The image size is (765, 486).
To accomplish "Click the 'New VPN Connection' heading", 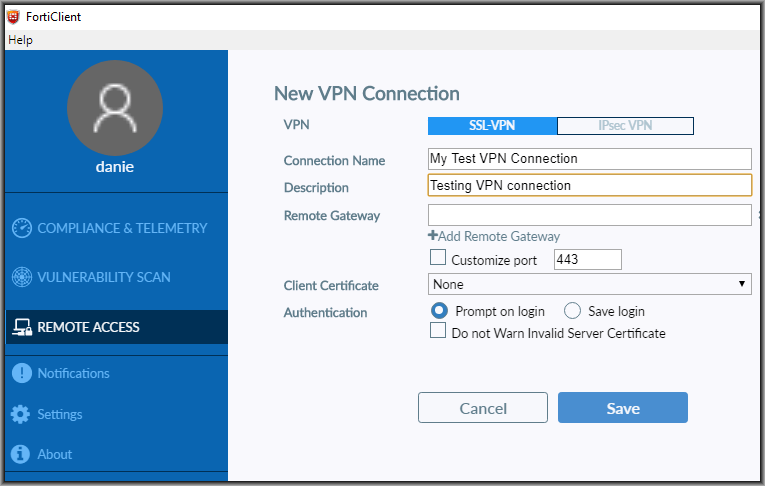I will 367,93.
